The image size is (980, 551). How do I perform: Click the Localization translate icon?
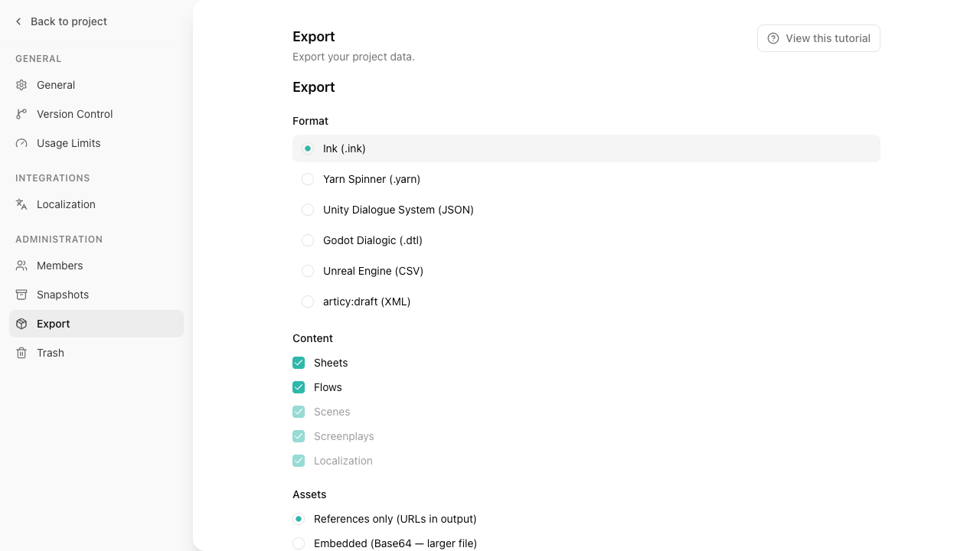[21, 204]
